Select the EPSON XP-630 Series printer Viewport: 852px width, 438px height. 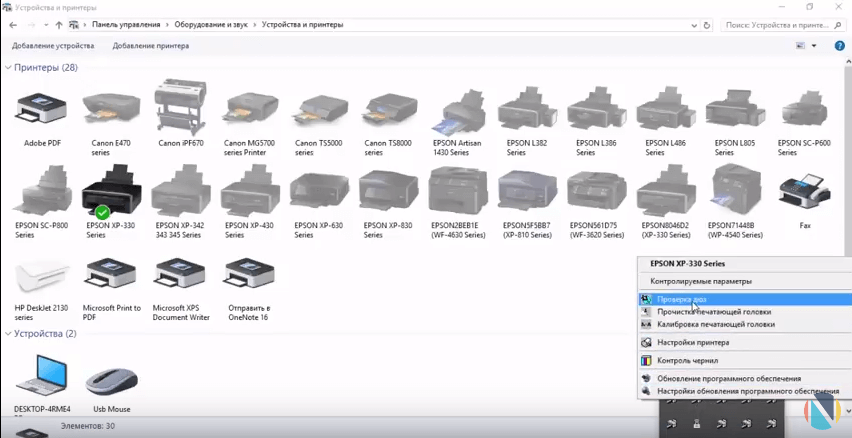click(319, 191)
